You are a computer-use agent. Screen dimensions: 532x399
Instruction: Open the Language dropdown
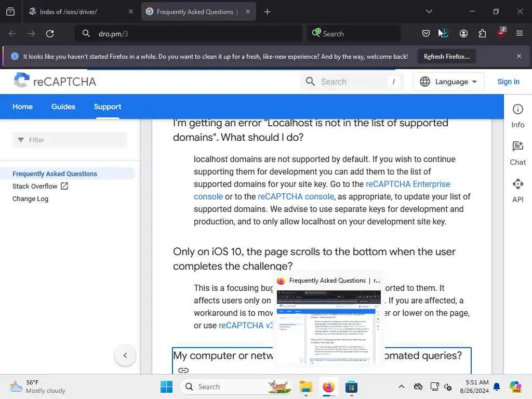(448, 82)
